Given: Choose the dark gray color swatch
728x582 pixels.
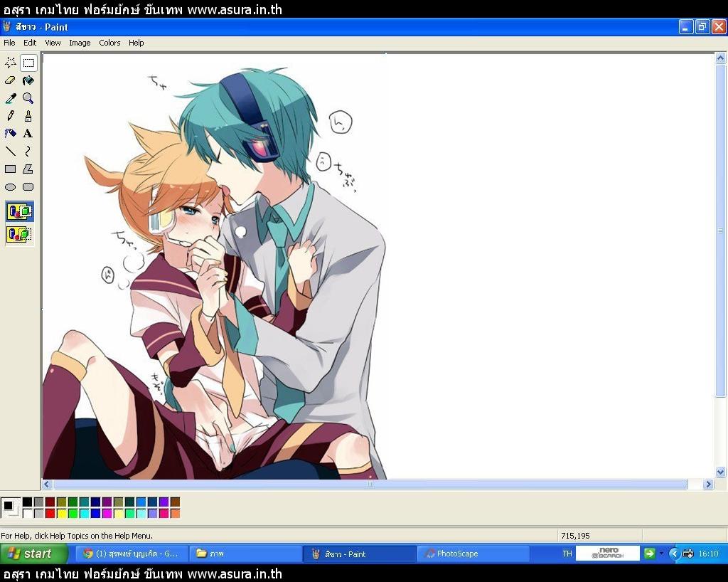Looking at the screenshot, I should tap(38, 502).
